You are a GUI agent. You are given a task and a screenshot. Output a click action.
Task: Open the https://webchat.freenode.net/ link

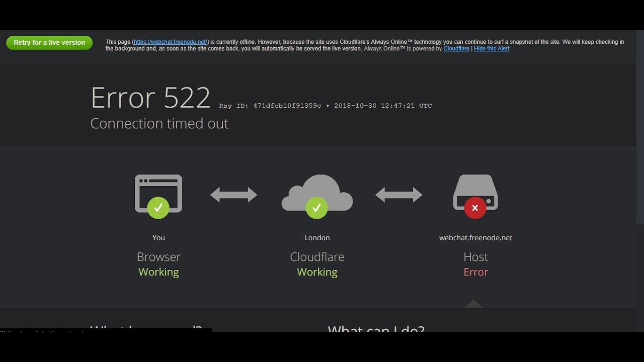pyautogui.click(x=171, y=42)
